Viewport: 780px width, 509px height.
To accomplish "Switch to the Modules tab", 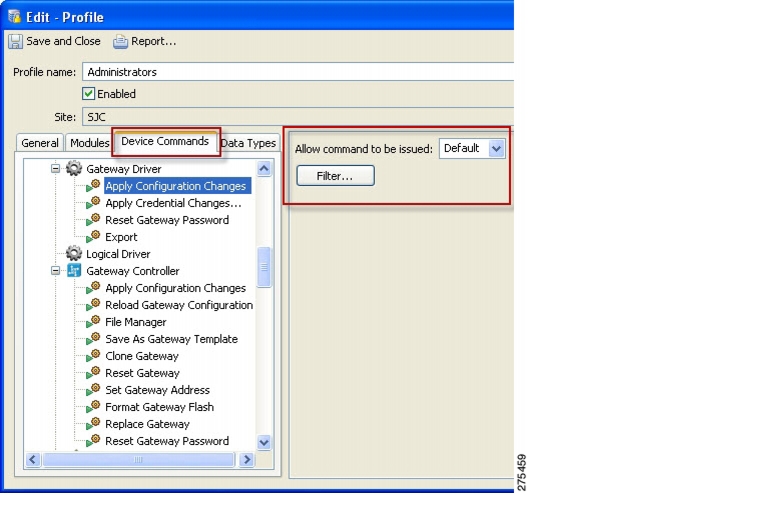I will click(90, 143).
